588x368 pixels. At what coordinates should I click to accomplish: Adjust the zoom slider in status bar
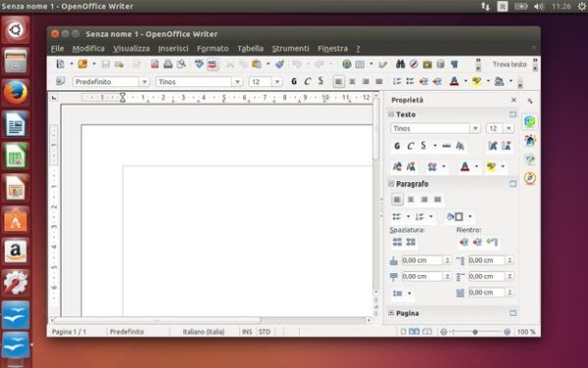point(475,332)
